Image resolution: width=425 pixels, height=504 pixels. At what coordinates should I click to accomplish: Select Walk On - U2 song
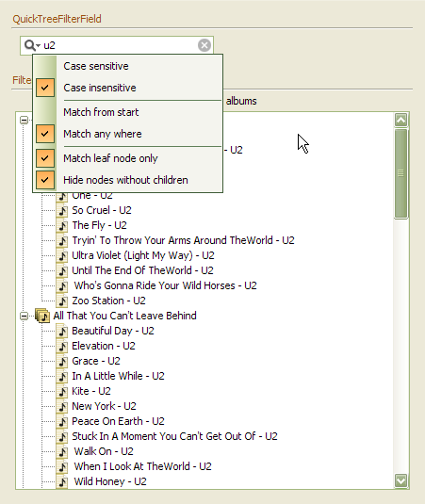pos(104,451)
